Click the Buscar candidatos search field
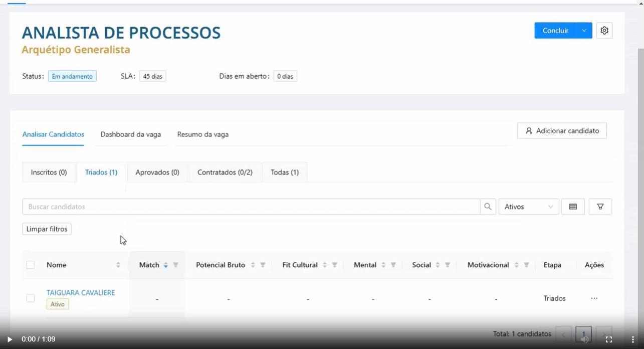This screenshot has width=644, height=349. (x=251, y=207)
